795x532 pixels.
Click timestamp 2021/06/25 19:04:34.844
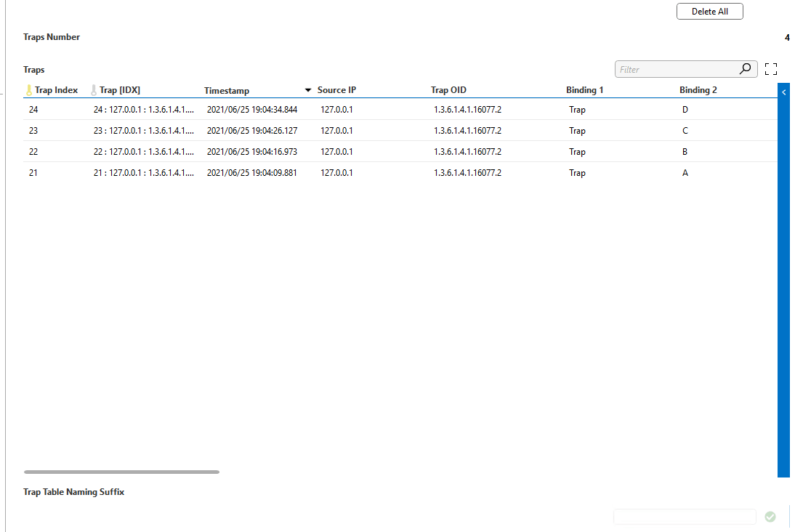click(x=252, y=110)
